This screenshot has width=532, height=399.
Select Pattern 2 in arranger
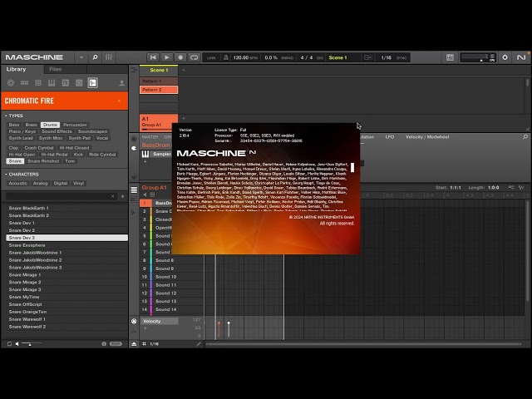(159, 90)
